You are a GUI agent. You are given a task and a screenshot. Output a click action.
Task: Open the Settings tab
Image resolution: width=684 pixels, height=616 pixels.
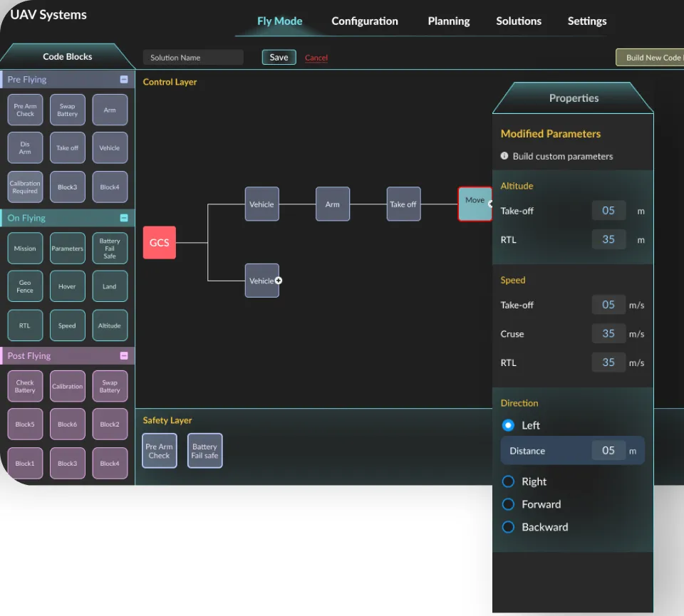click(587, 21)
